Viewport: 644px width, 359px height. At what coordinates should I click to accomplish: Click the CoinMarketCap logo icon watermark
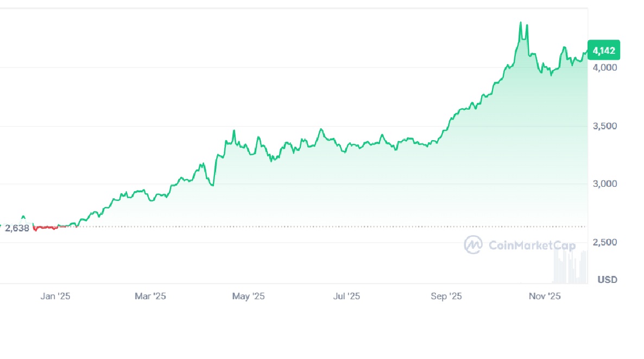[x=473, y=245]
